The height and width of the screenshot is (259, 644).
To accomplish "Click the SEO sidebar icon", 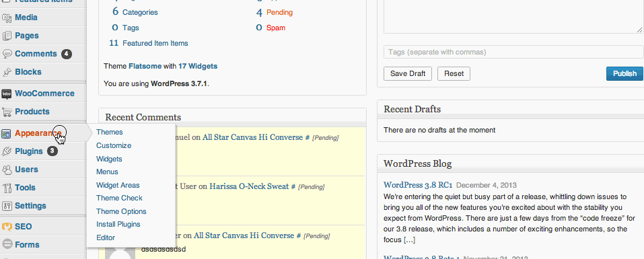I will 7,227.
